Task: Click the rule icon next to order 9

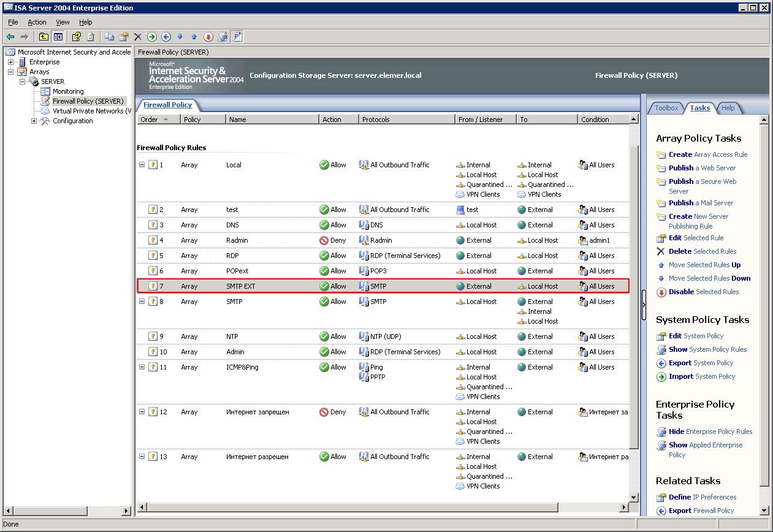Action: [x=153, y=336]
